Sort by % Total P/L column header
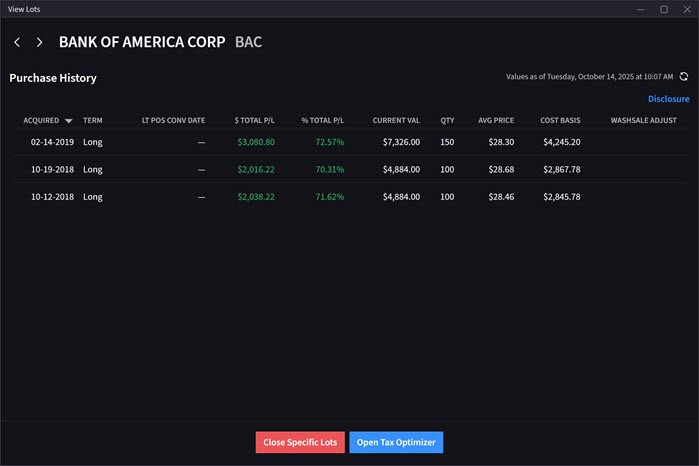Viewport: 699px width, 466px height. pos(322,121)
